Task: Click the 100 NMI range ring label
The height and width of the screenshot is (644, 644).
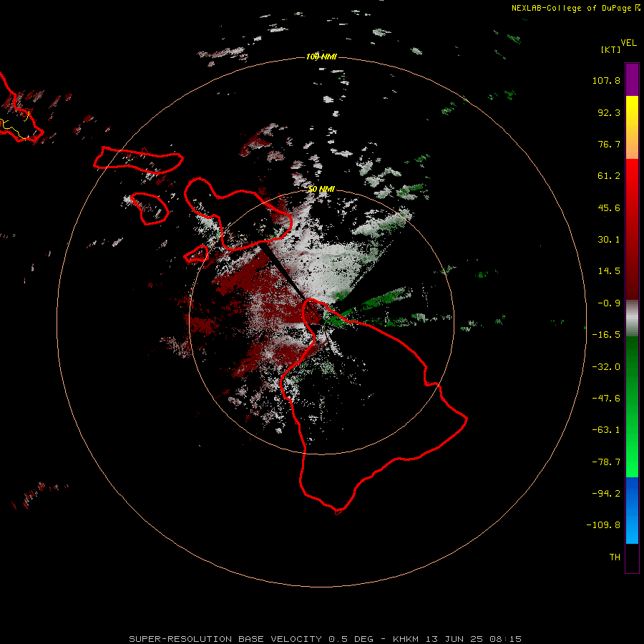Action: click(321, 57)
